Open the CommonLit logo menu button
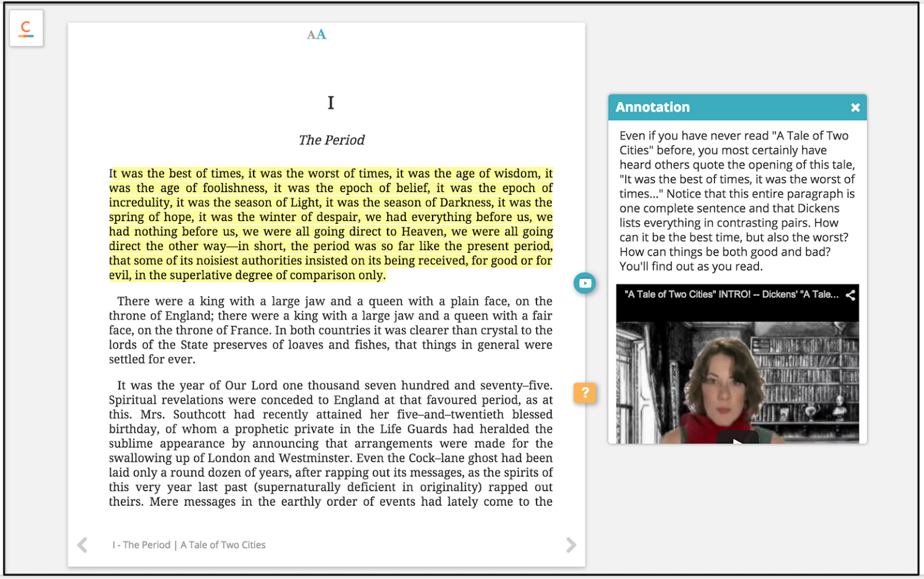This screenshot has width=924, height=579. click(26, 28)
